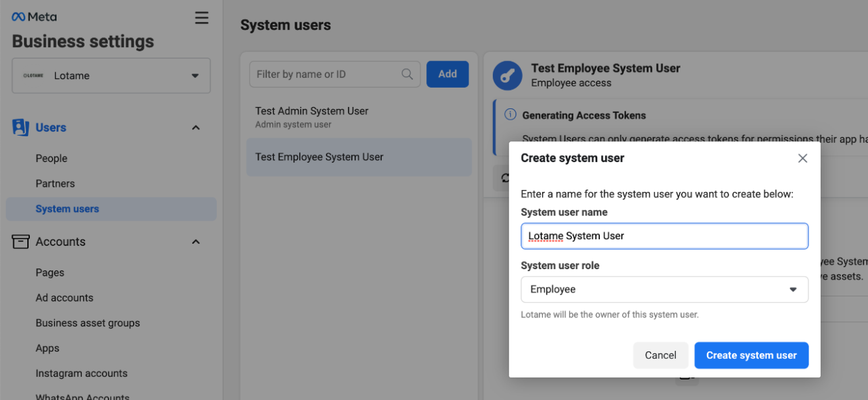The image size is (868, 400).
Task: Open the System user role dropdown
Action: pyautogui.click(x=664, y=290)
